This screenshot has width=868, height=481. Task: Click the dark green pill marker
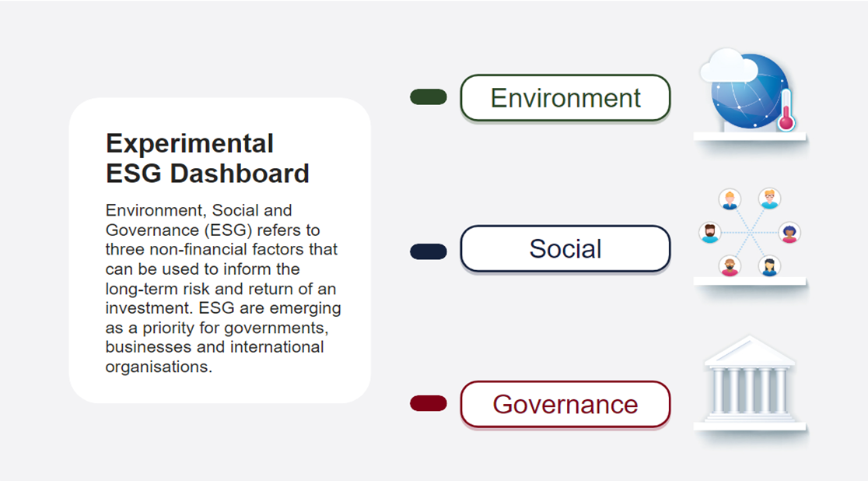click(x=429, y=97)
